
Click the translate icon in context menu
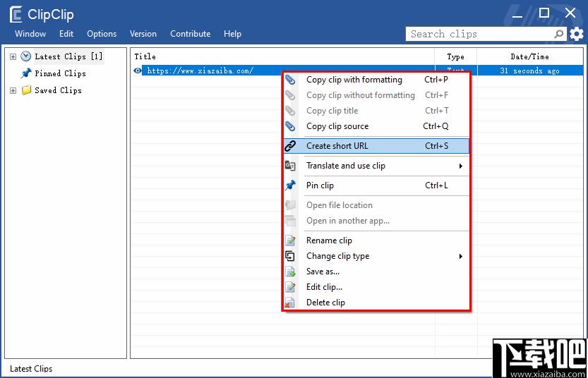[x=290, y=166]
